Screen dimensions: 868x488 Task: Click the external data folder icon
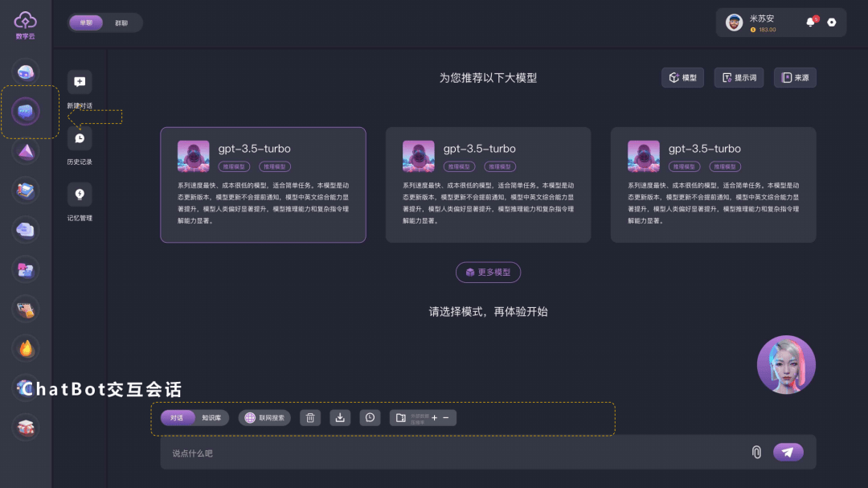point(401,417)
